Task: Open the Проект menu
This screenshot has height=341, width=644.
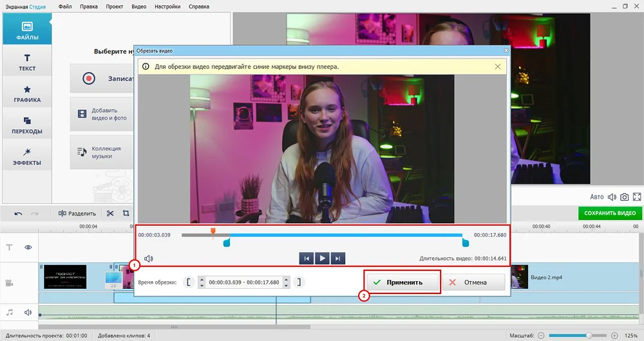Action: 115,6
